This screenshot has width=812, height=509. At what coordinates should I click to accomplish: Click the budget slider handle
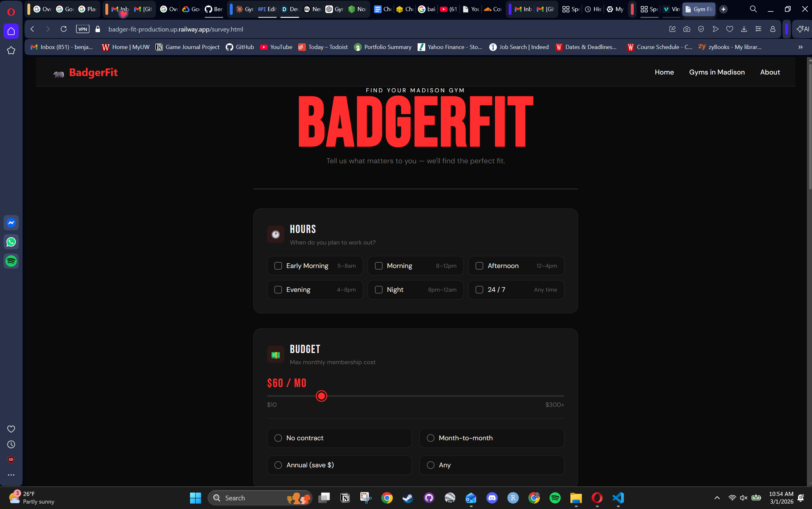click(x=321, y=396)
